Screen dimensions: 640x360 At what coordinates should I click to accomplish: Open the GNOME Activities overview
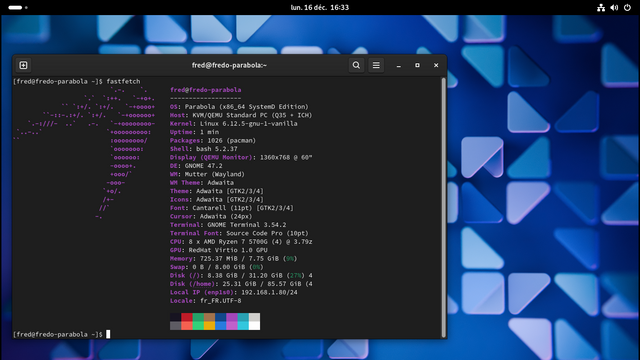[x=18, y=7]
